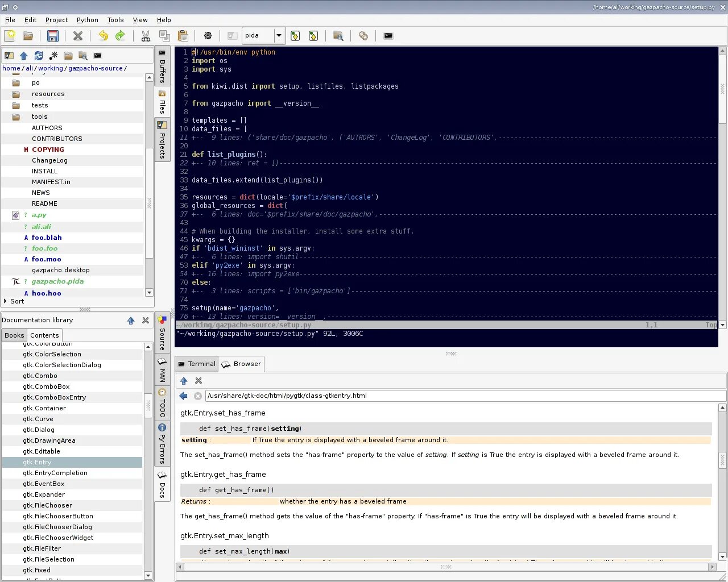Navigate up a directory in file browser
Screen dimensions: 728x582
click(23, 56)
